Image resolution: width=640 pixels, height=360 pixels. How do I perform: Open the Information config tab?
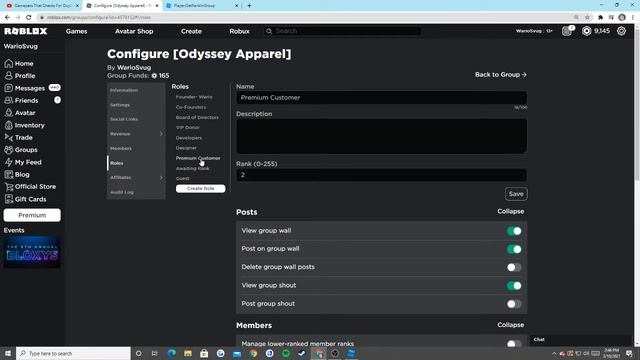click(x=124, y=90)
